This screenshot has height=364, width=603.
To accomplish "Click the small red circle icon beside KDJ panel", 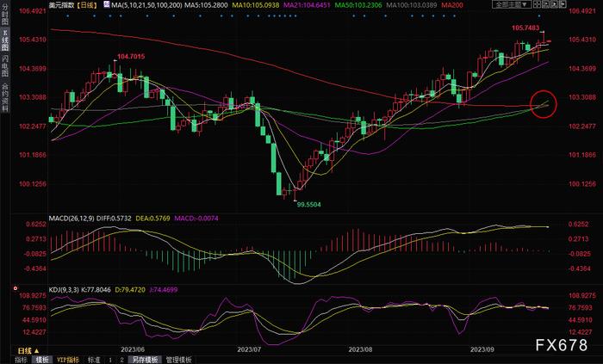I will click(16, 288).
